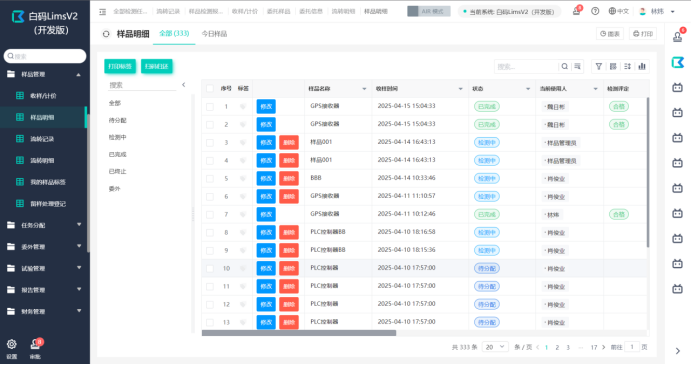Click the magnifier icon in the table search box
692x365 pixels.
564,67
